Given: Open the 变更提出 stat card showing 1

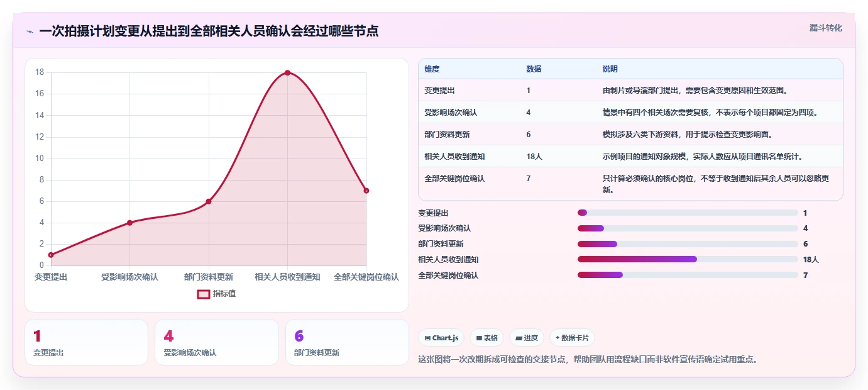Looking at the screenshot, I should 86,342.
